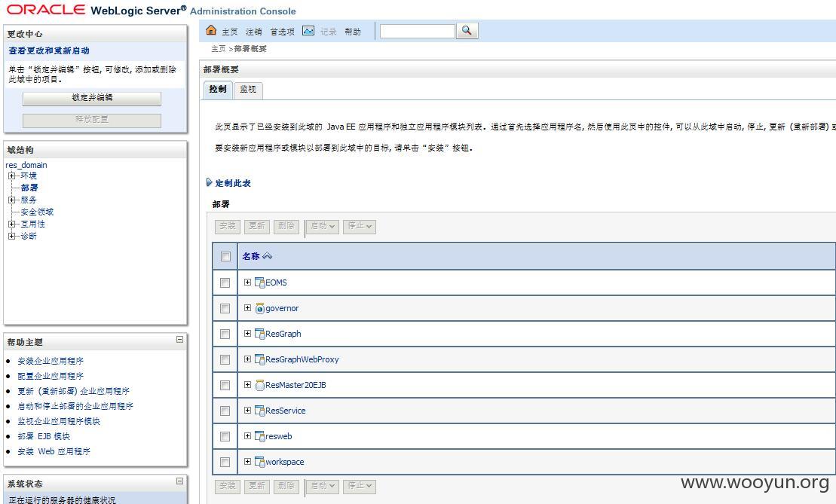Viewport: 836px width, 504px height.
Task: Open help link 安装企业应用程序
Action: [x=51, y=361]
